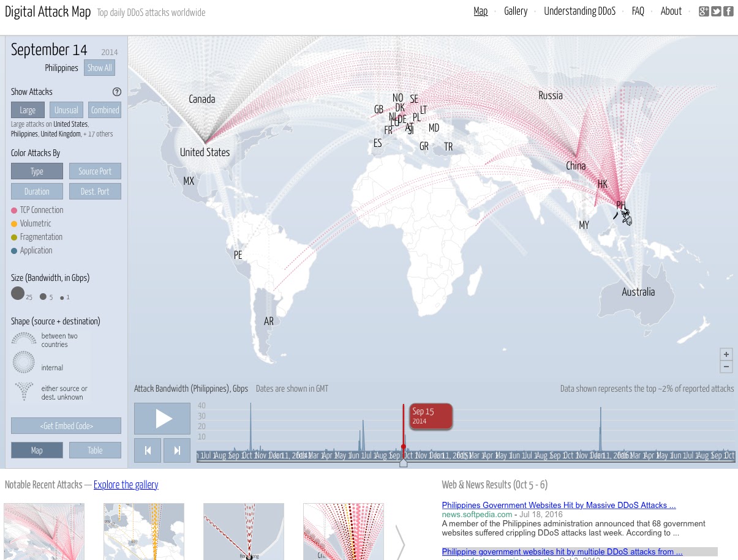
Task: Switch to Table view
Action: (95, 450)
